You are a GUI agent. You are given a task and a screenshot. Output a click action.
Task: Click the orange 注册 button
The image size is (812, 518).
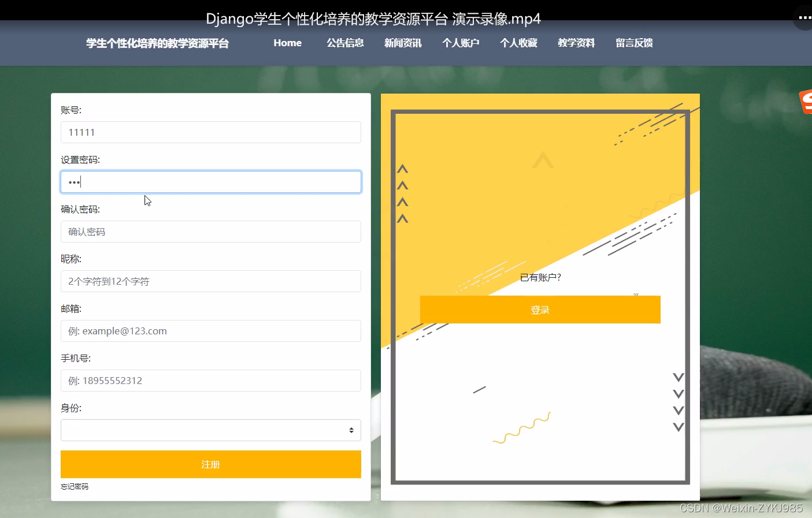211,464
